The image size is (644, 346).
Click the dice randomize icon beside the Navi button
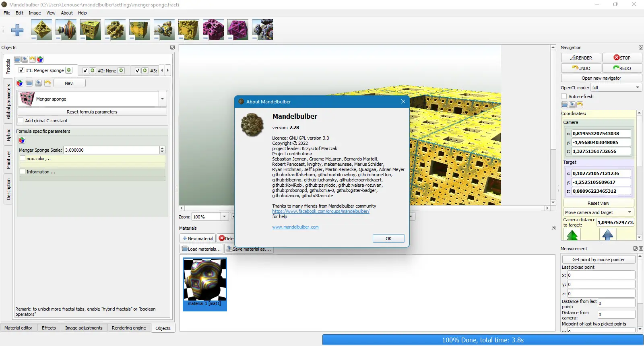point(20,83)
